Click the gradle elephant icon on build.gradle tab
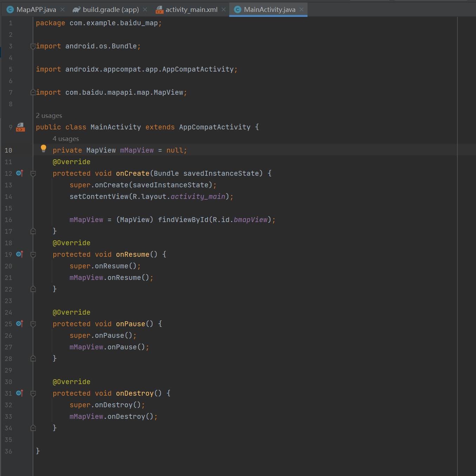 (76, 9)
